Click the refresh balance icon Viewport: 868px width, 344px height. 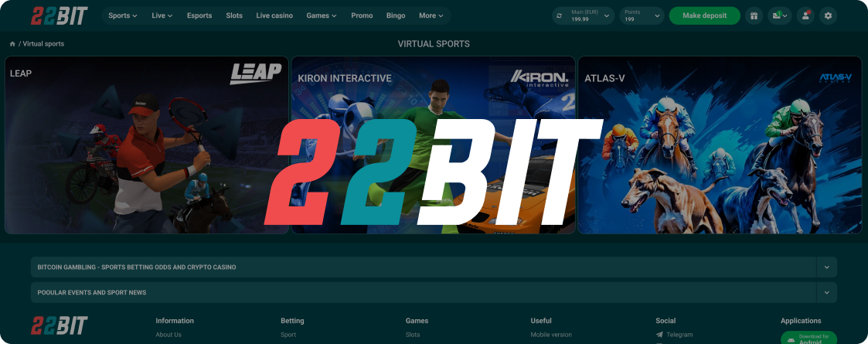pos(559,15)
